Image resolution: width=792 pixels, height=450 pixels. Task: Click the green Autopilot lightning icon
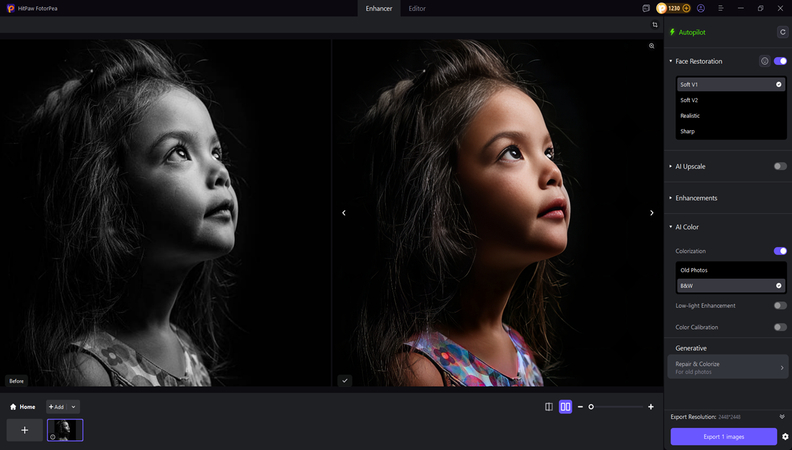tap(672, 32)
